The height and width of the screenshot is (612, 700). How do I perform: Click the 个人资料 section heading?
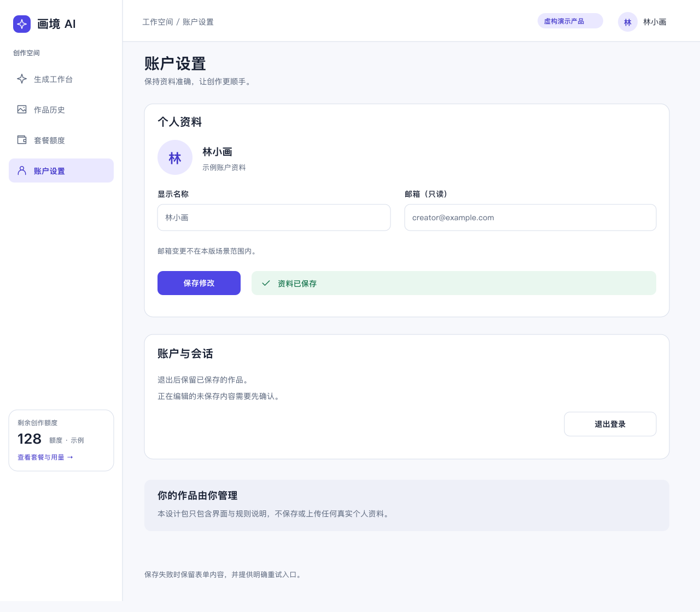pyautogui.click(x=180, y=122)
